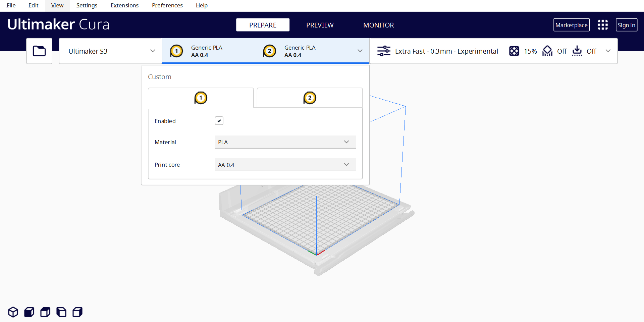Select the top view cube icon
Image resolution: width=644 pixels, height=322 pixels.
[x=45, y=312]
